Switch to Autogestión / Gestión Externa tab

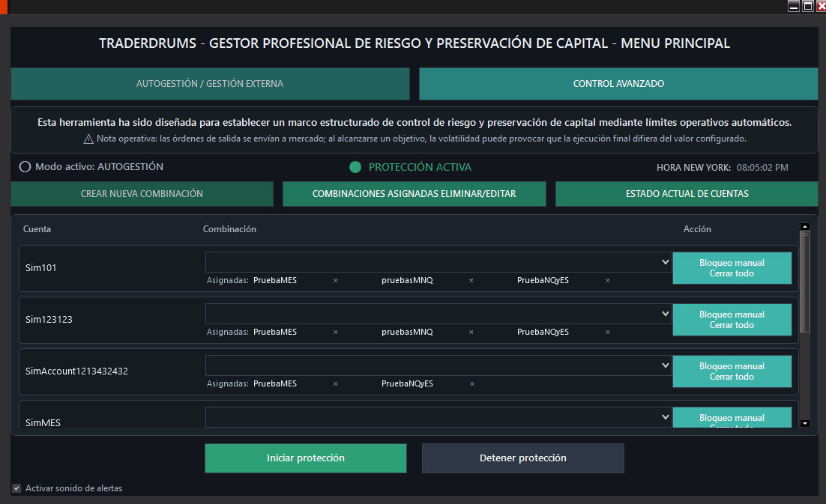pos(210,84)
